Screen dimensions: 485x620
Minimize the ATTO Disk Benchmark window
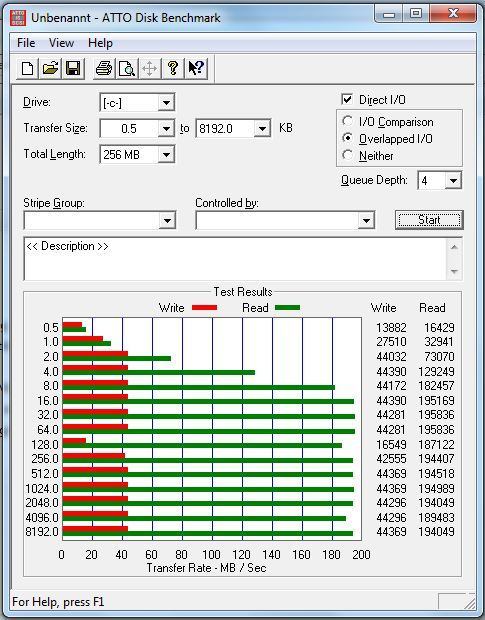tap(389, 14)
